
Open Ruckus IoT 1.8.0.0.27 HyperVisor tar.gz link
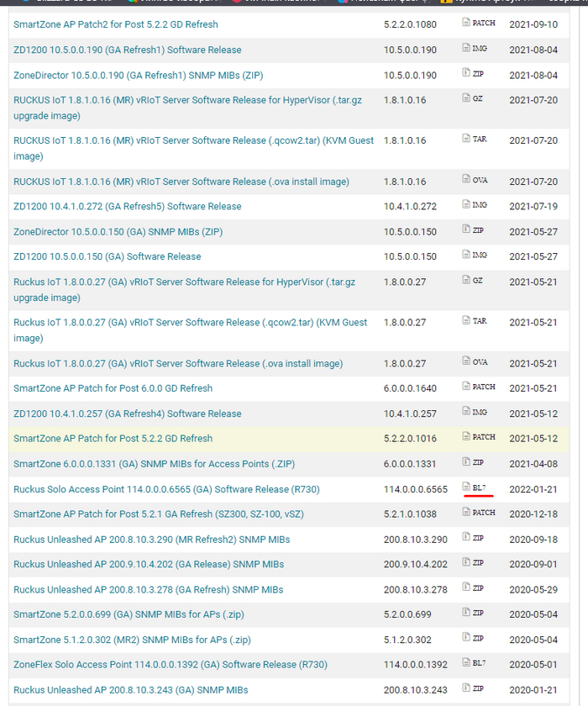click(x=185, y=289)
